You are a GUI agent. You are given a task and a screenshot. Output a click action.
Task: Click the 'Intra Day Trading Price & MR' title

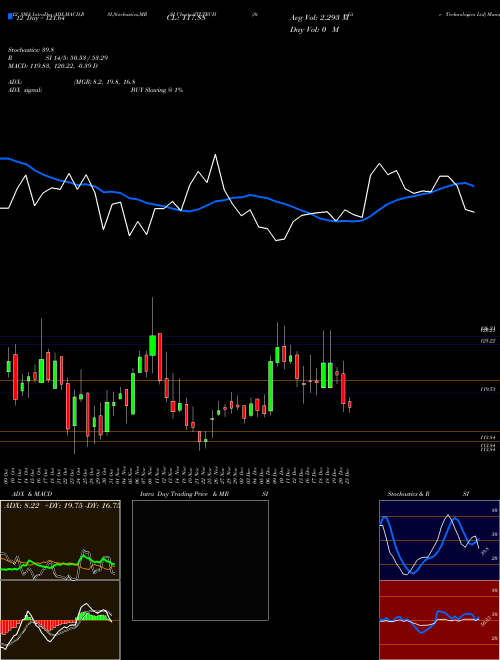(x=184, y=494)
